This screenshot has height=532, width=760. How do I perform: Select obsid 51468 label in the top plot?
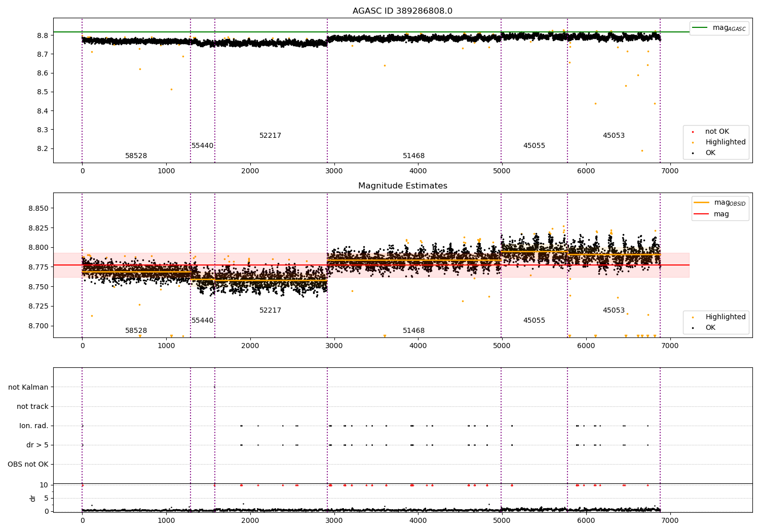pos(414,156)
